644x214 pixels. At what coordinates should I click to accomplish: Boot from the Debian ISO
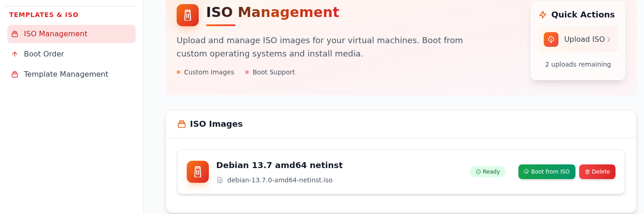pos(547,172)
